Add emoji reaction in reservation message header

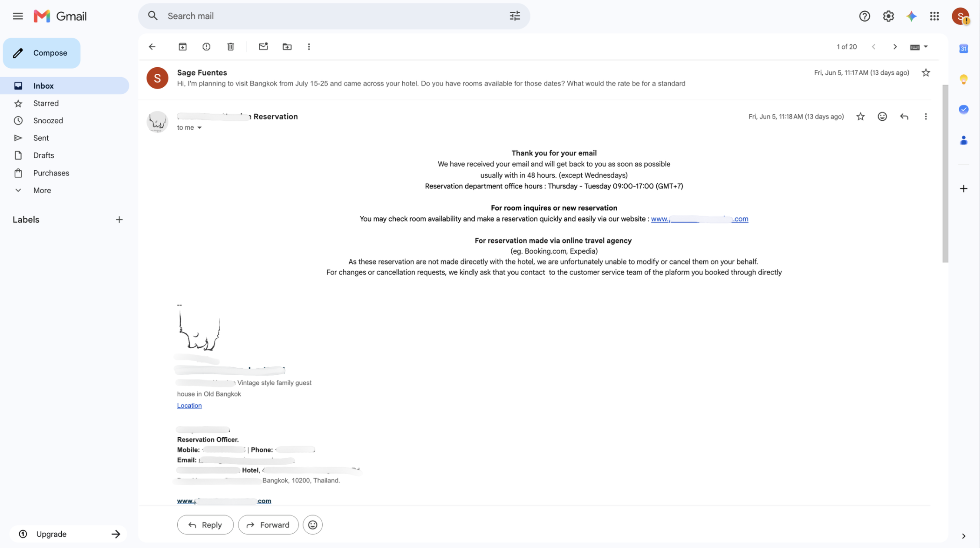click(x=882, y=116)
